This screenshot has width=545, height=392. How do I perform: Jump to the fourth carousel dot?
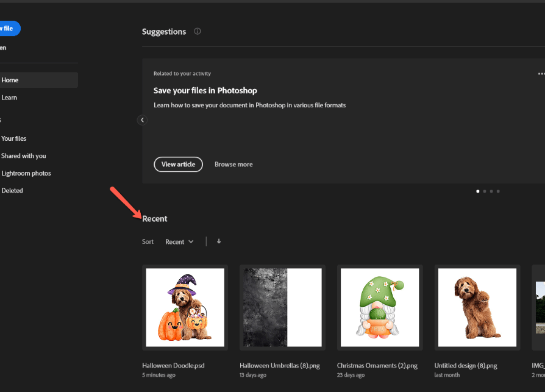click(x=498, y=191)
